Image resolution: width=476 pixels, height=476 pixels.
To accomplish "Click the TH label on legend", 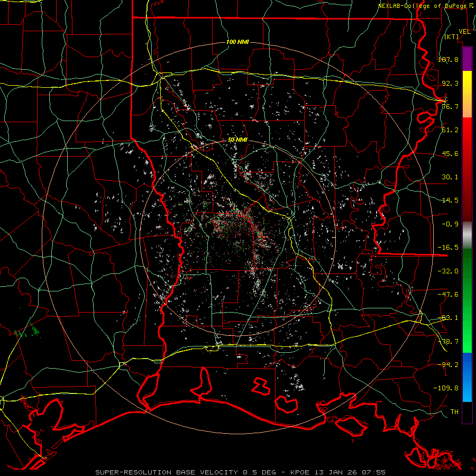I will [x=454, y=412].
